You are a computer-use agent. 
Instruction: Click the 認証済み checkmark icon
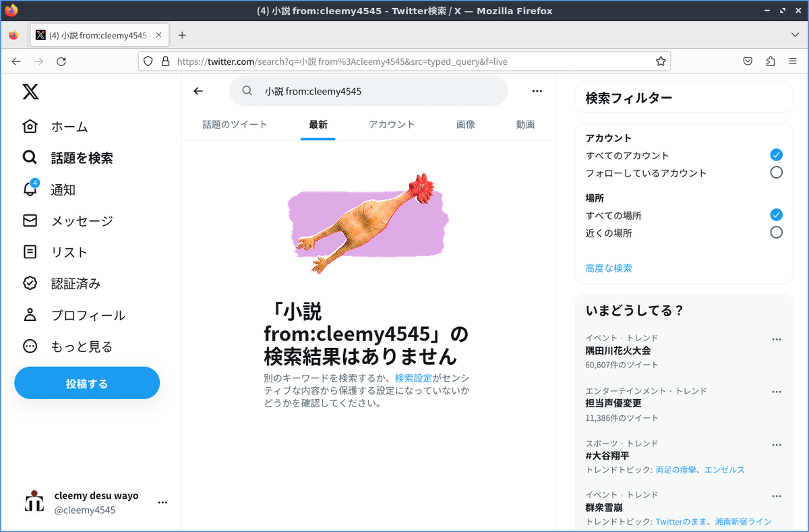pyautogui.click(x=30, y=283)
